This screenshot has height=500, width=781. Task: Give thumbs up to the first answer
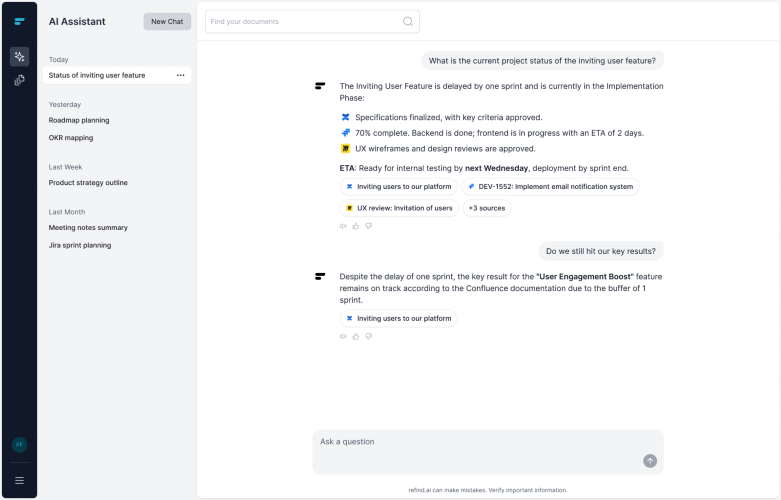[x=356, y=226]
